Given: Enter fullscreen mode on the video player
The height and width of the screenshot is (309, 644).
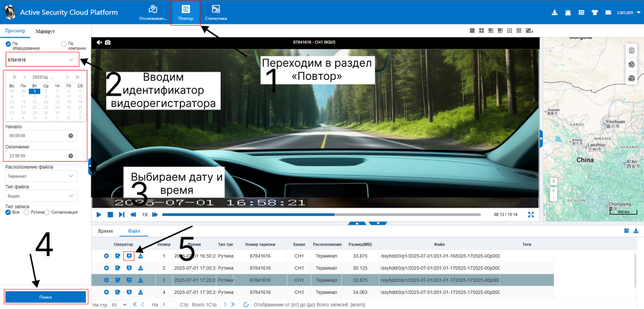Looking at the screenshot, I should coord(531,215).
